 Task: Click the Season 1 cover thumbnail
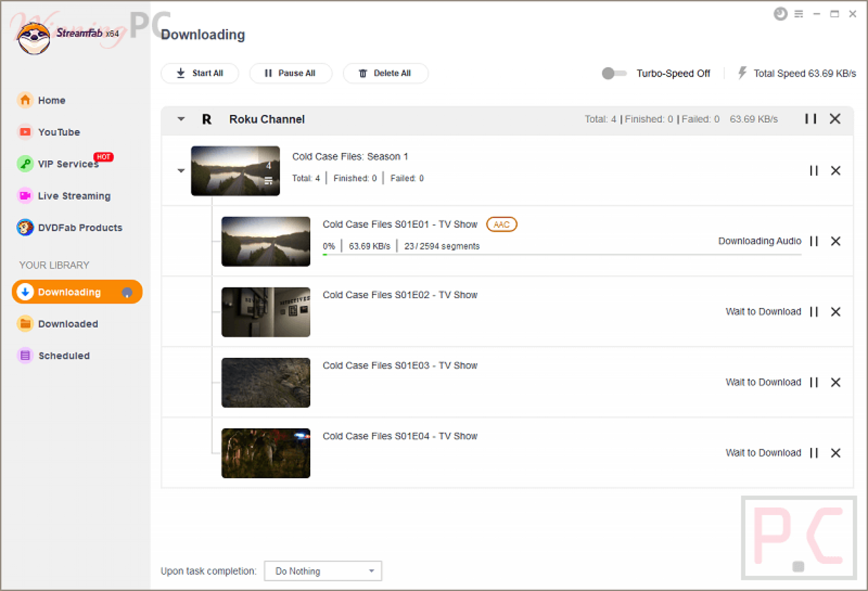click(235, 171)
